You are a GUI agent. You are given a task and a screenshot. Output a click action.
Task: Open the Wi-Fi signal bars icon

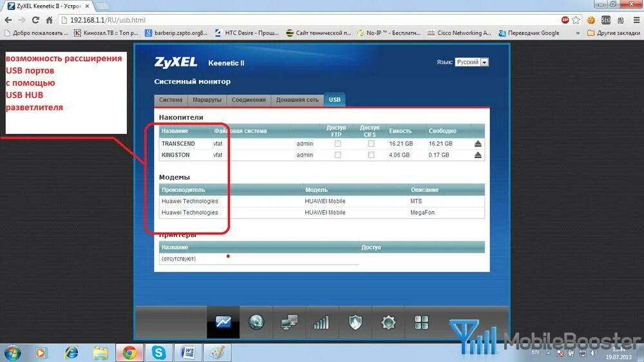321,323
